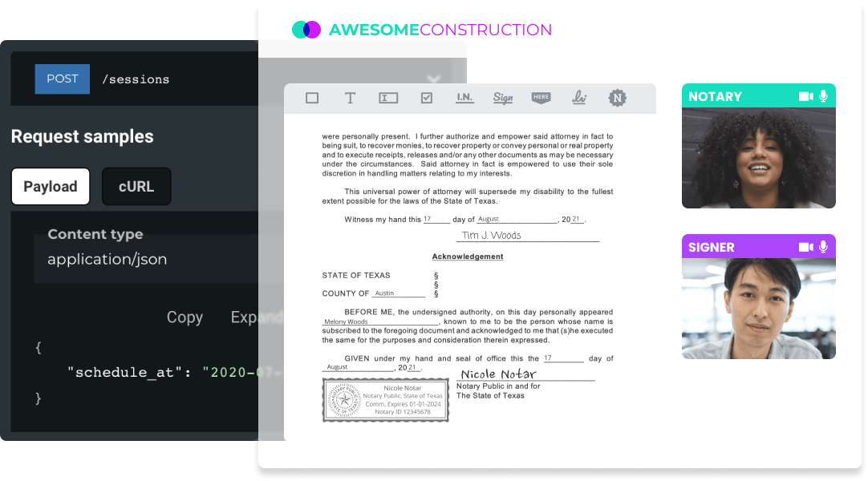Image resolution: width=868 pixels, height=481 pixels.
Task: Select the Text tool in the document toolbar
Action: (350, 98)
